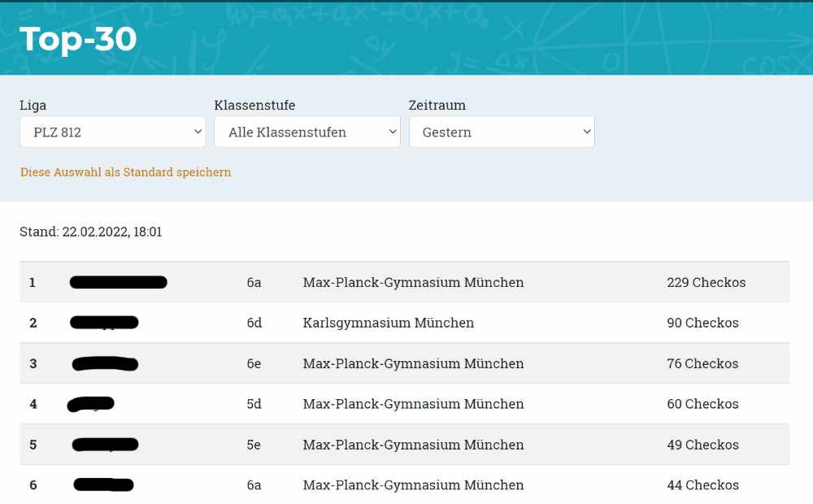813x504 pixels.
Task: Click the school name in rank 6 row
Action: (413, 485)
